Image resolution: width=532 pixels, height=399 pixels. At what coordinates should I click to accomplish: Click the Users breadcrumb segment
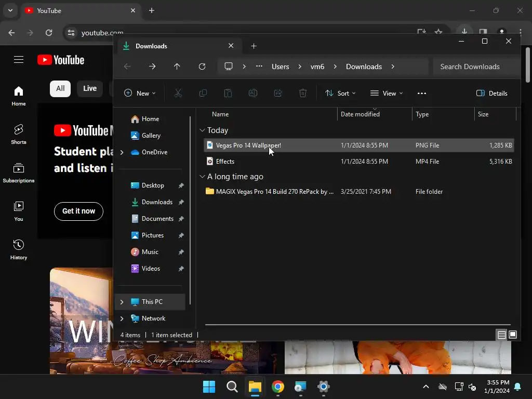[280, 66]
